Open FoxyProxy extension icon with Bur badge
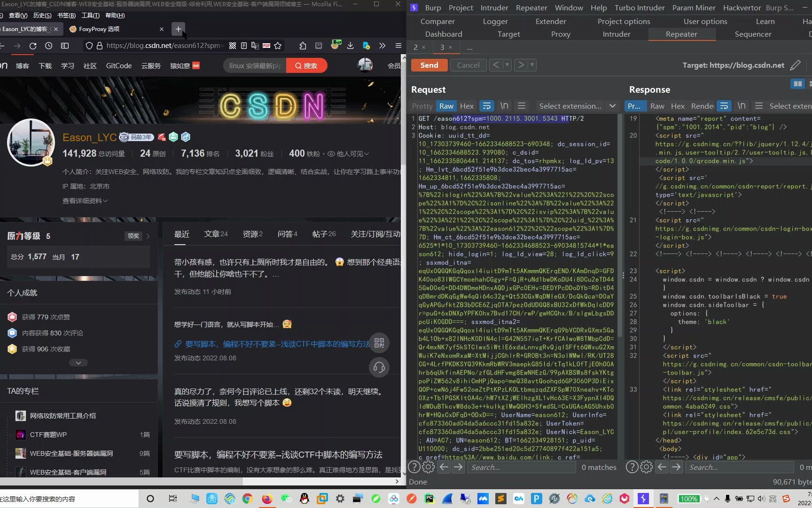 [336, 45]
